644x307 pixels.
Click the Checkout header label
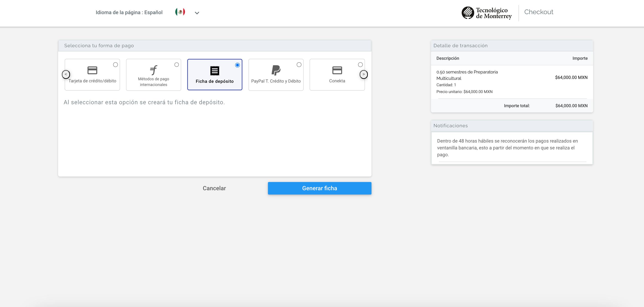[538, 12]
